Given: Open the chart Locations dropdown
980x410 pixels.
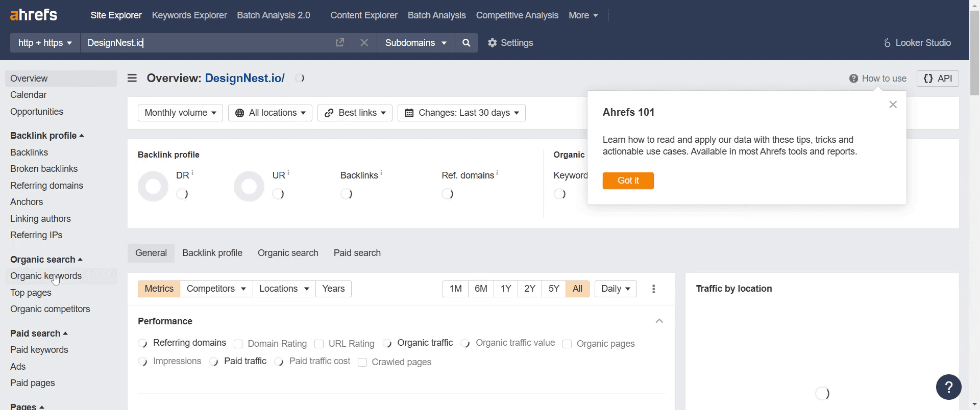Looking at the screenshot, I should [x=284, y=289].
